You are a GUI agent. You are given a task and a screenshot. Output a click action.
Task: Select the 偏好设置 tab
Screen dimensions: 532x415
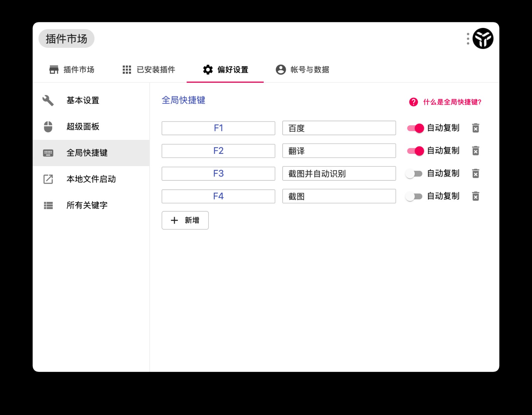pyautogui.click(x=225, y=69)
